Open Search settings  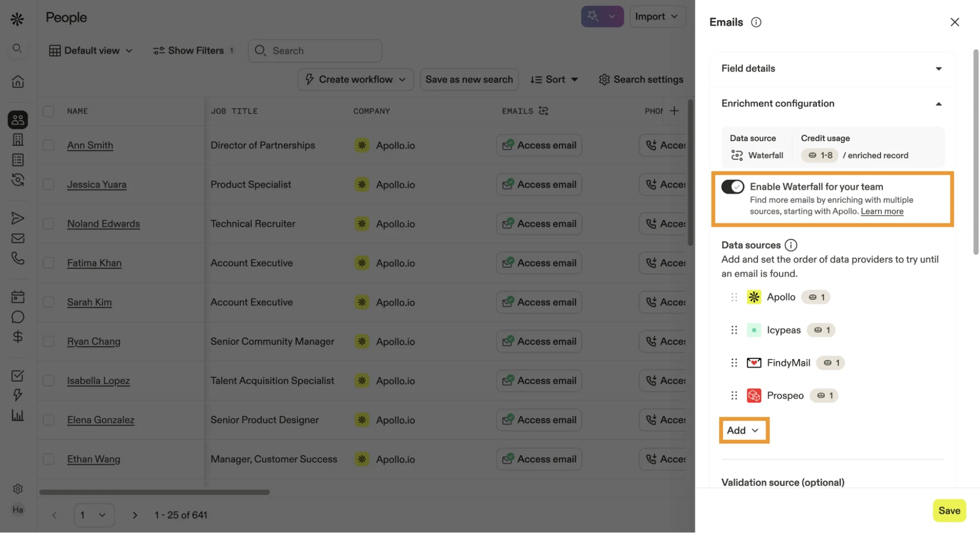click(x=641, y=79)
